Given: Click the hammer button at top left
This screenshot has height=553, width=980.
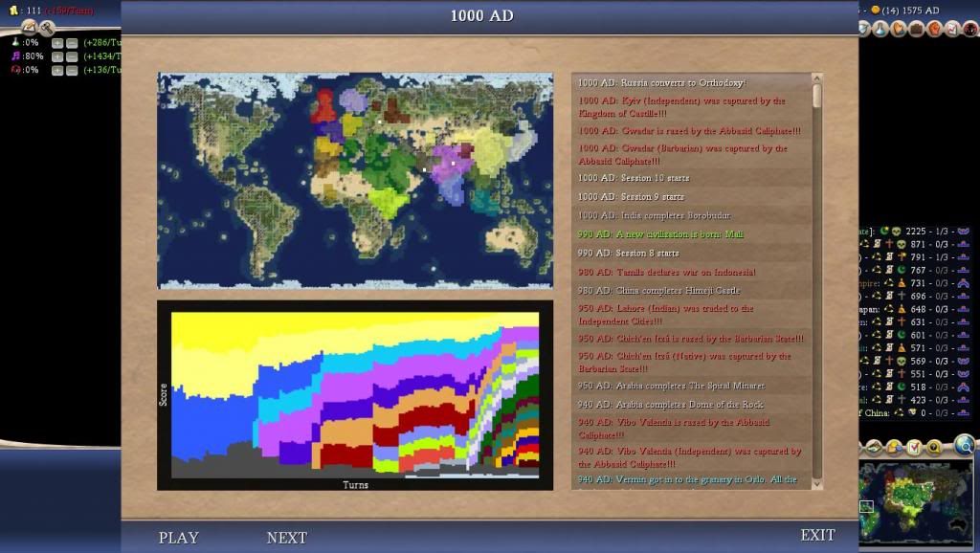Looking at the screenshot, I should (47, 27).
